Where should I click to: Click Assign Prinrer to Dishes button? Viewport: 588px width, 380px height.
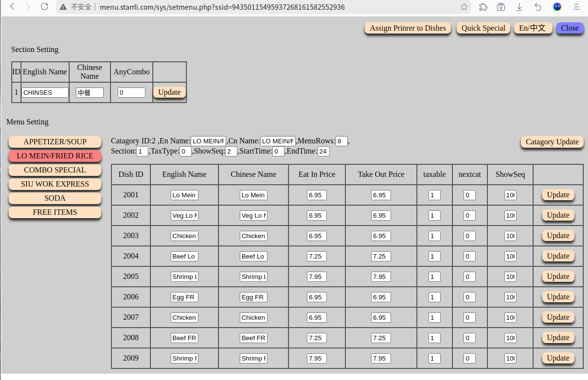408,28
